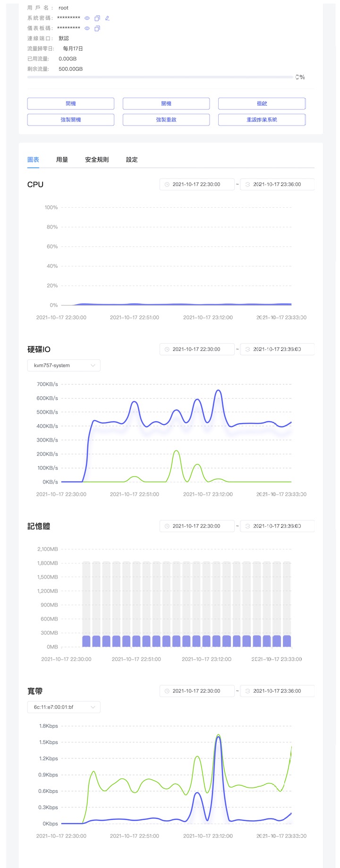The image size is (340, 868).
Task: Click 重設作業系統 to reinstall the system
Action: click(x=261, y=119)
